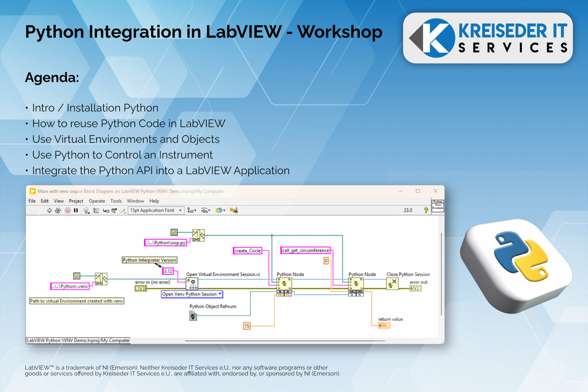The height and width of the screenshot is (392, 588).
Task: Open the Help menu
Action: (154, 201)
